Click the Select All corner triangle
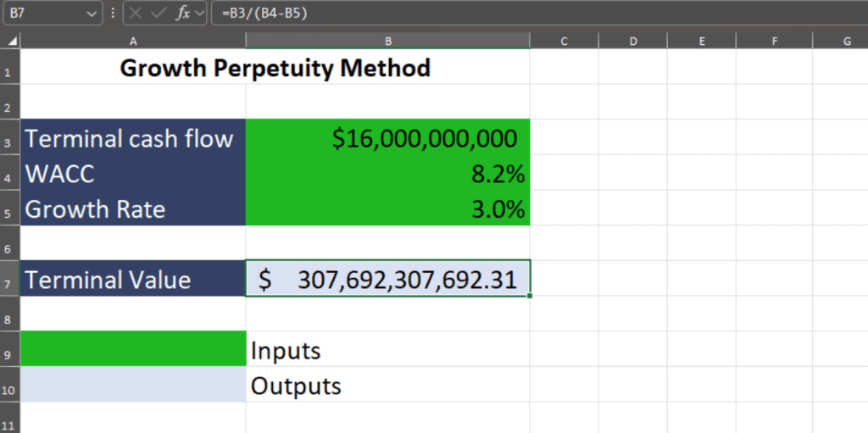This screenshot has height=433, width=868. [10, 41]
